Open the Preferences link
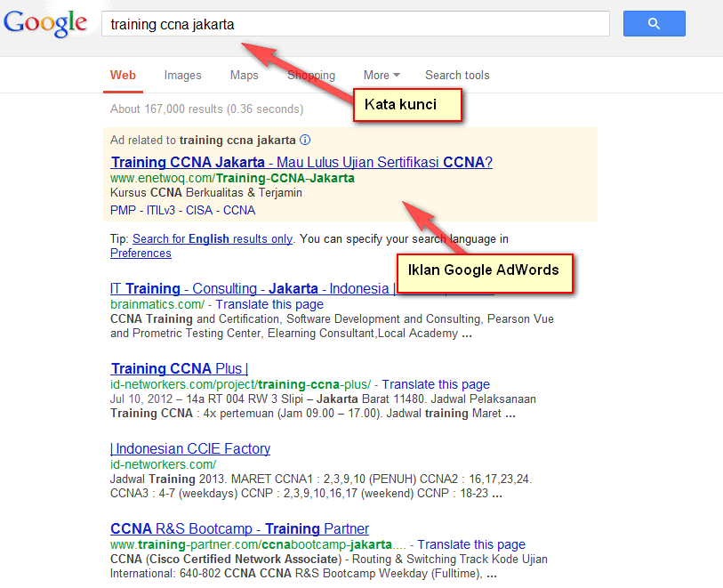The width and height of the screenshot is (723, 588). click(141, 254)
